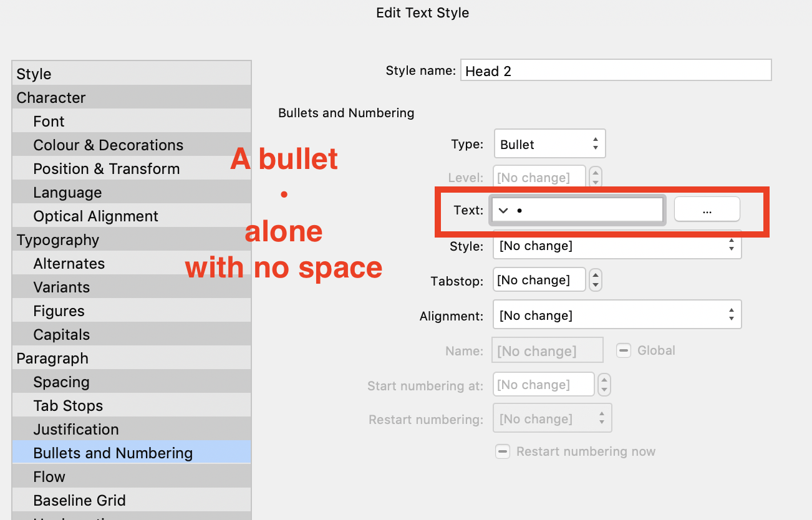Open the chevron dropdown inside the Text field

coord(503,209)
